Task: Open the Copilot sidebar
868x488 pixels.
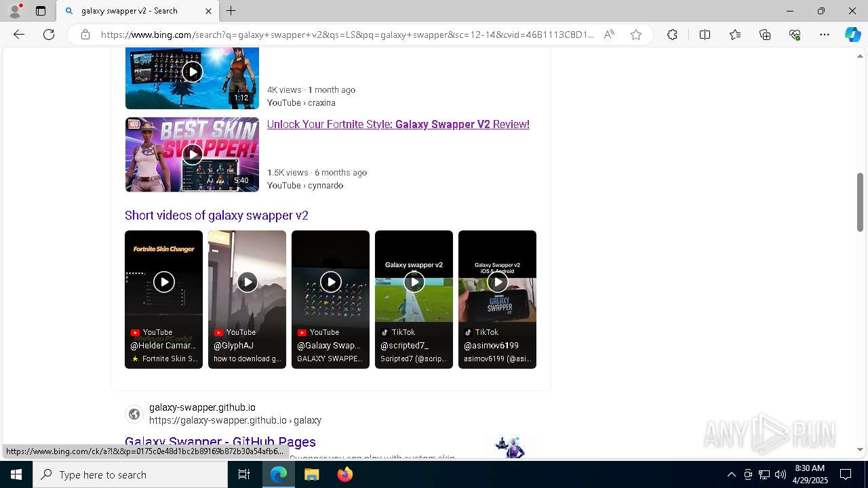Action: (x=852, y=35)
